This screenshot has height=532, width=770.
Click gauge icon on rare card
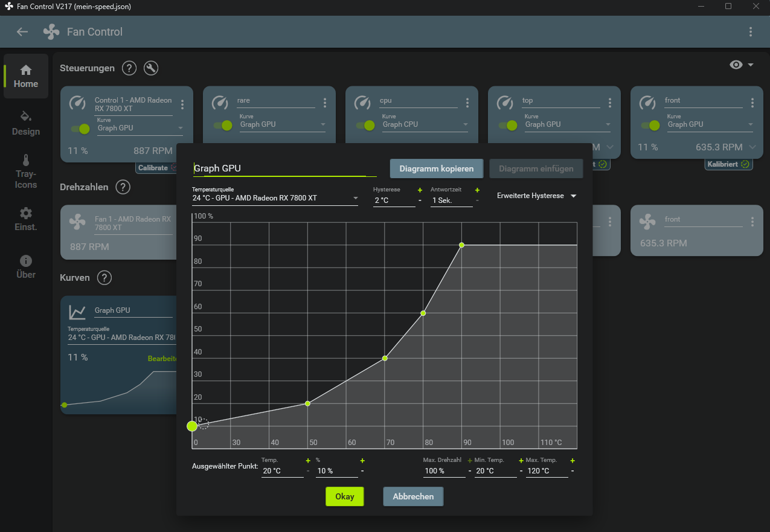click(220, 103)
